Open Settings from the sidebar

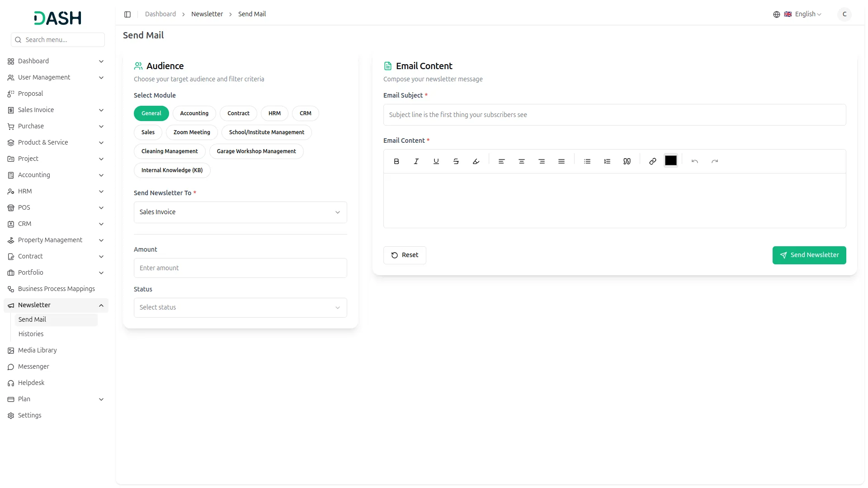(x=56, y=416)
